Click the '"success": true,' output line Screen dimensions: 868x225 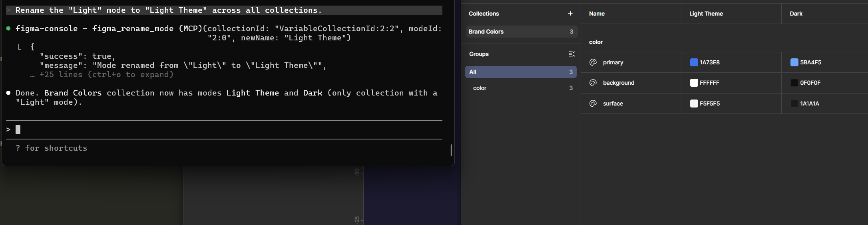point(78,56)
